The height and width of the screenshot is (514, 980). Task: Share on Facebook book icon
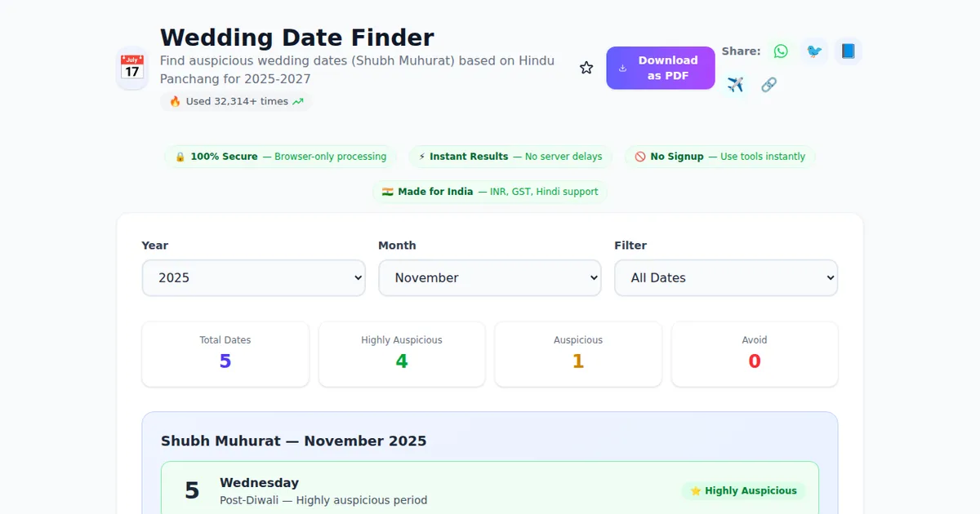pos(848,51)
